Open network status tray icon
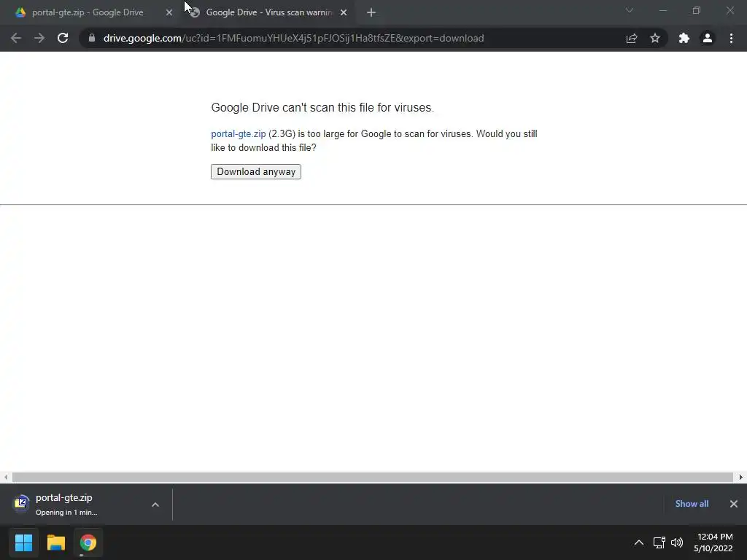This screenshot has width=747, height=560. pos(659,542)
